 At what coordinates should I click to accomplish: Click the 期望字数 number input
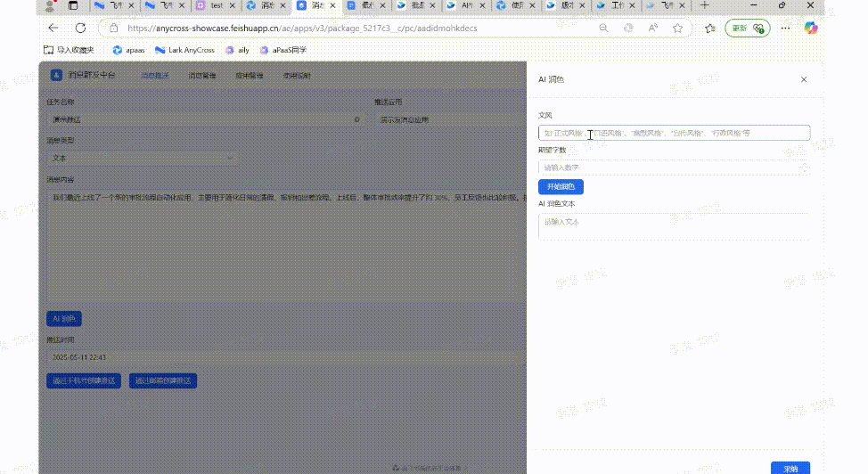coord(668,168)
